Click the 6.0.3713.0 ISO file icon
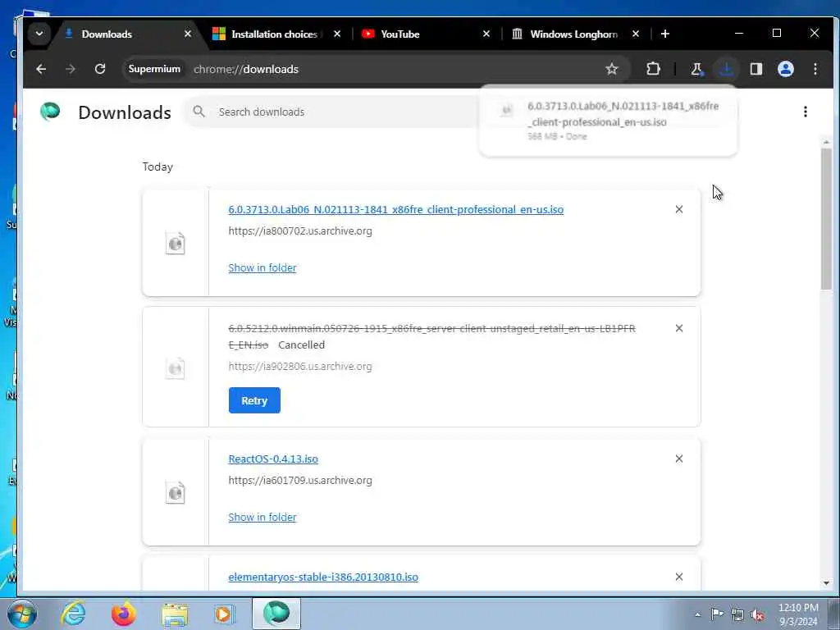840x630 pixels. pos(176,243)
